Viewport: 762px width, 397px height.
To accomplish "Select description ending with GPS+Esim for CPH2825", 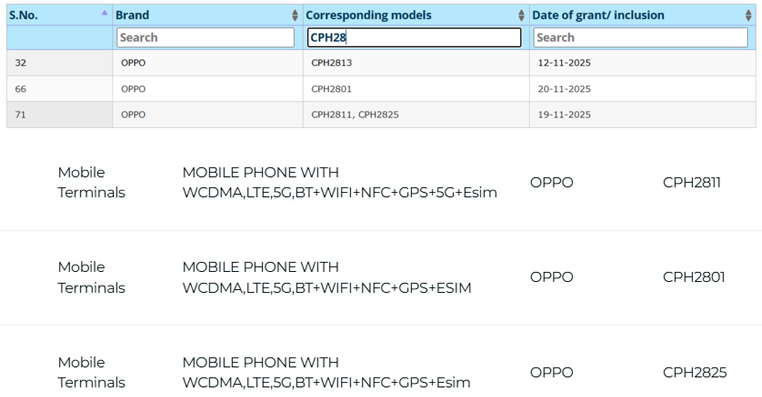I will coord(327,372).
